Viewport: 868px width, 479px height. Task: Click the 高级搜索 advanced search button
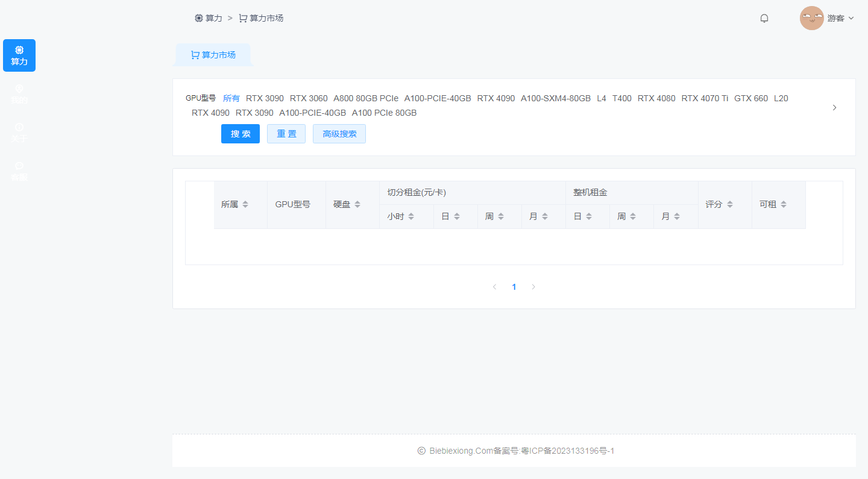pyautogui.click(x=339, y=133)
